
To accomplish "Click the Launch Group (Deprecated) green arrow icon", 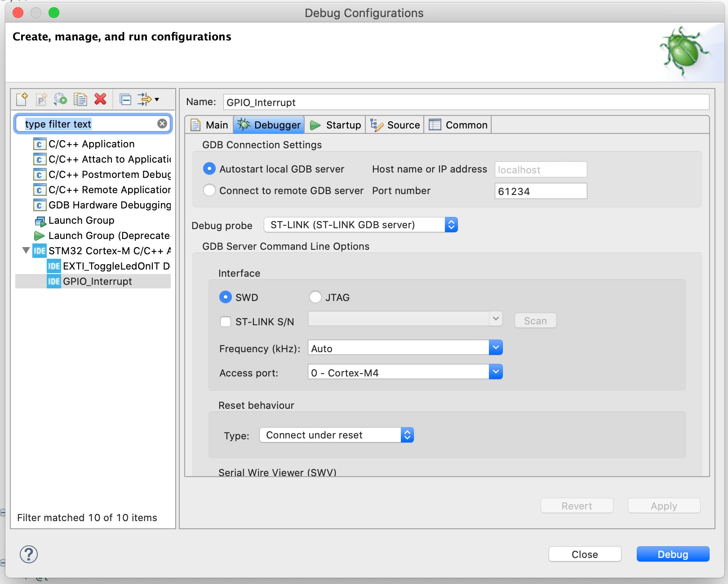I will (40, 236).
